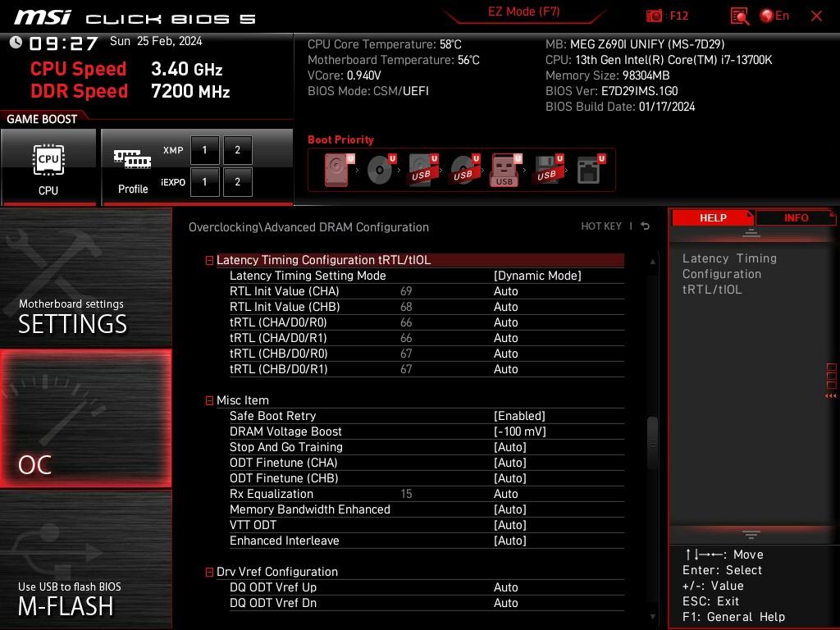Click the Overclocking\Advanced DRAM Configuration breadcrumb

click(308, 227)
